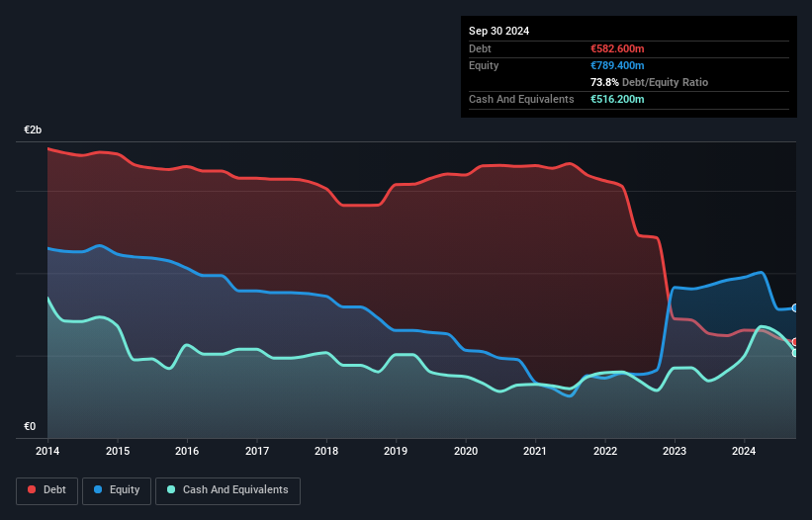Click the 2021 x-axis label
812x520 pixels.
coord(535,451)
